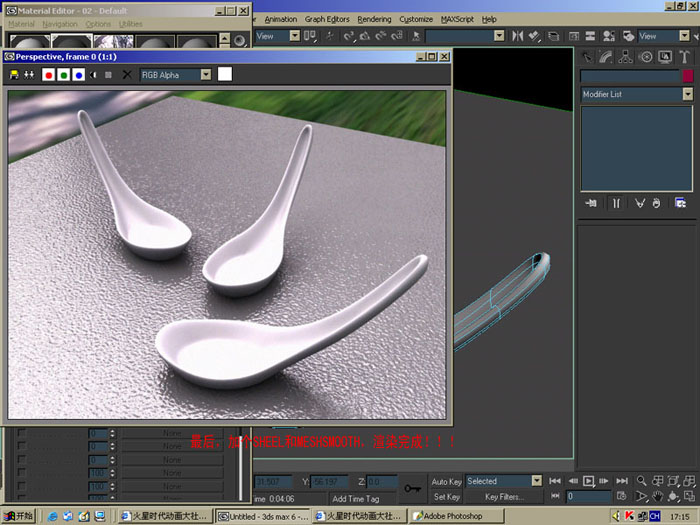Open the Animation menu
The image size is (700, 525).
tap(280, 19)
